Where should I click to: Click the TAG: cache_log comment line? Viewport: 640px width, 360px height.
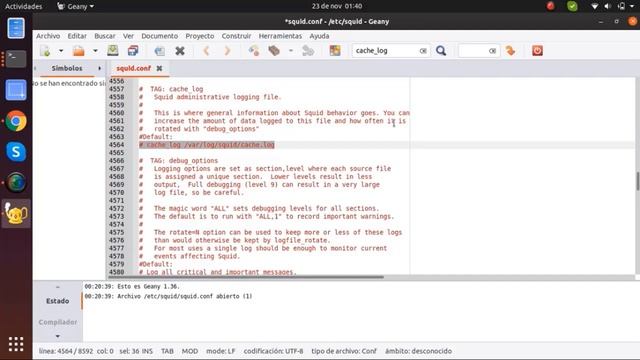click(171, 89)
